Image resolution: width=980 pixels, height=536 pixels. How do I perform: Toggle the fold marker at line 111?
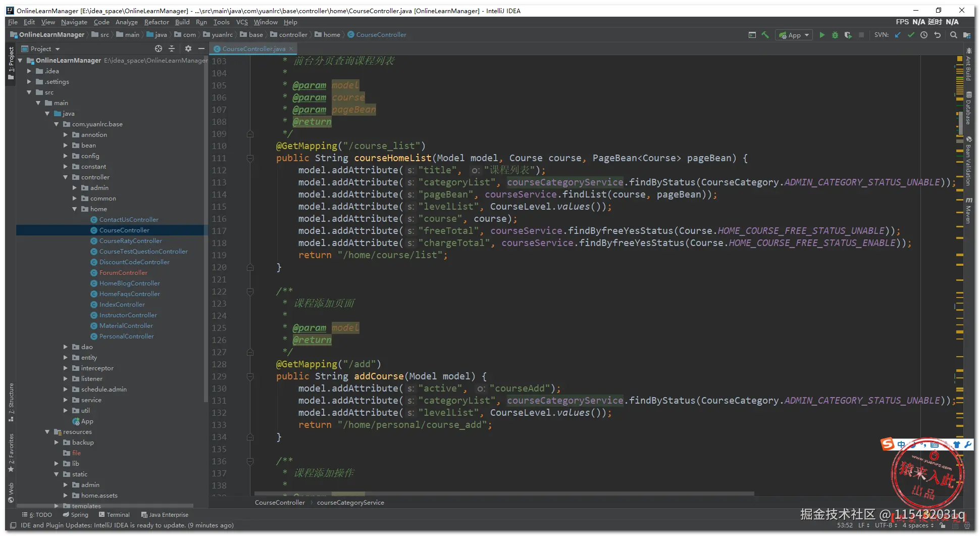point(250,158)
